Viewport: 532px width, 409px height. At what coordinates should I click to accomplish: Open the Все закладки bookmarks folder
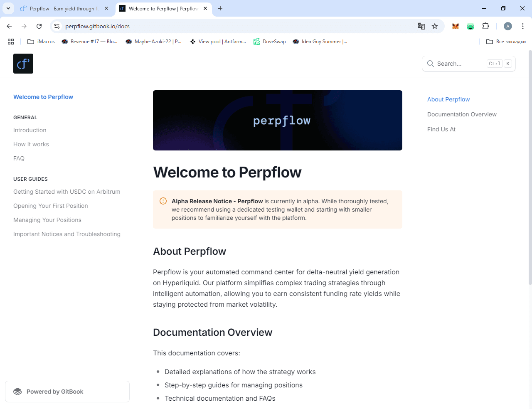pos(506,42)
